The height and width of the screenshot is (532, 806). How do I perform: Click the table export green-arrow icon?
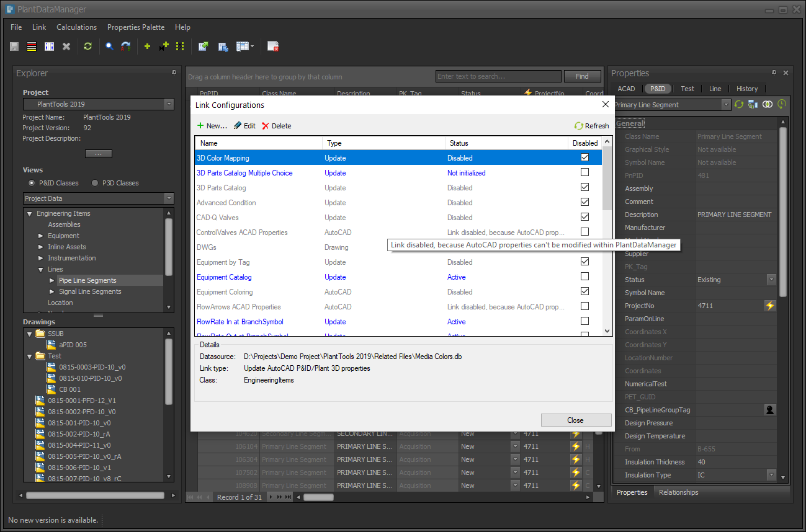click(203, 47)
